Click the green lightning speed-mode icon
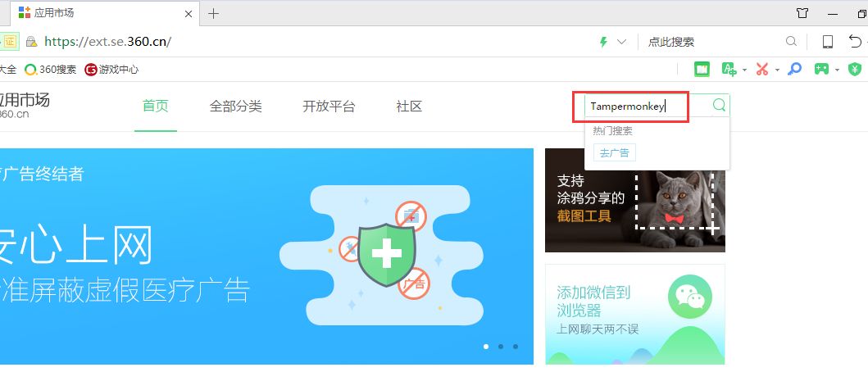This screenshot has width=868, height=372. [x=604, y=42]
